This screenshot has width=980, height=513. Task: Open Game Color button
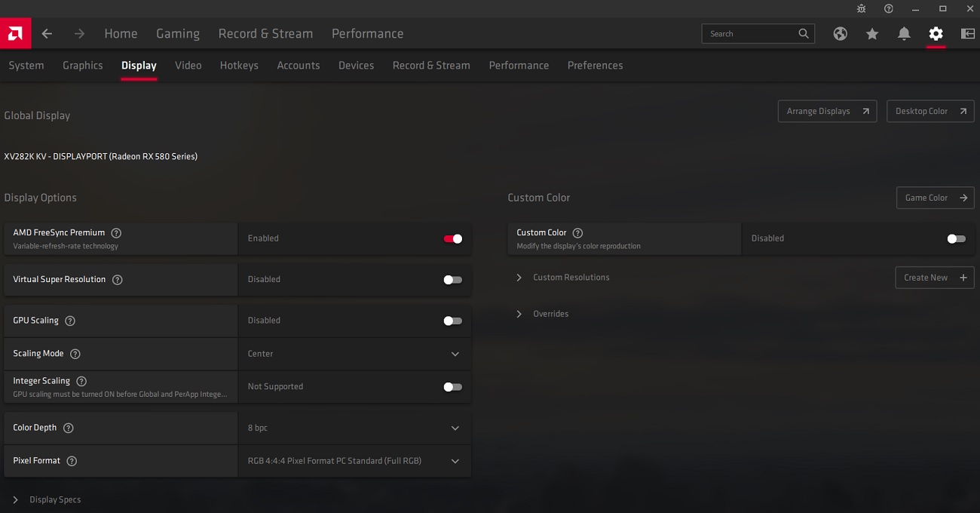(x=935, y=198)
